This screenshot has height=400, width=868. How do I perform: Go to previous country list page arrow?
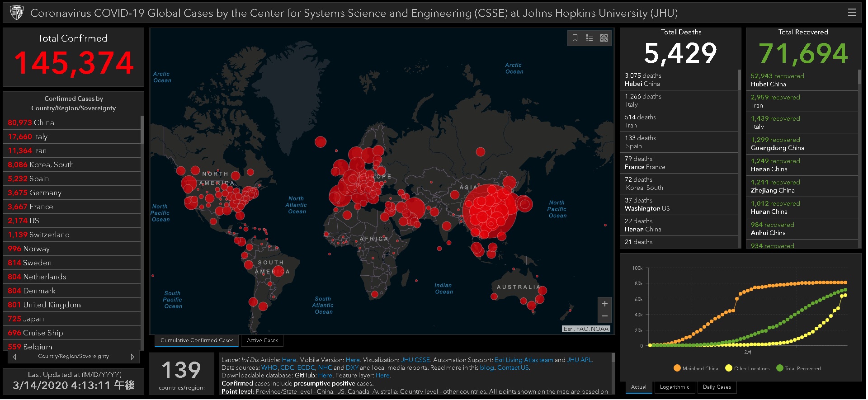(x=14, y=357)
